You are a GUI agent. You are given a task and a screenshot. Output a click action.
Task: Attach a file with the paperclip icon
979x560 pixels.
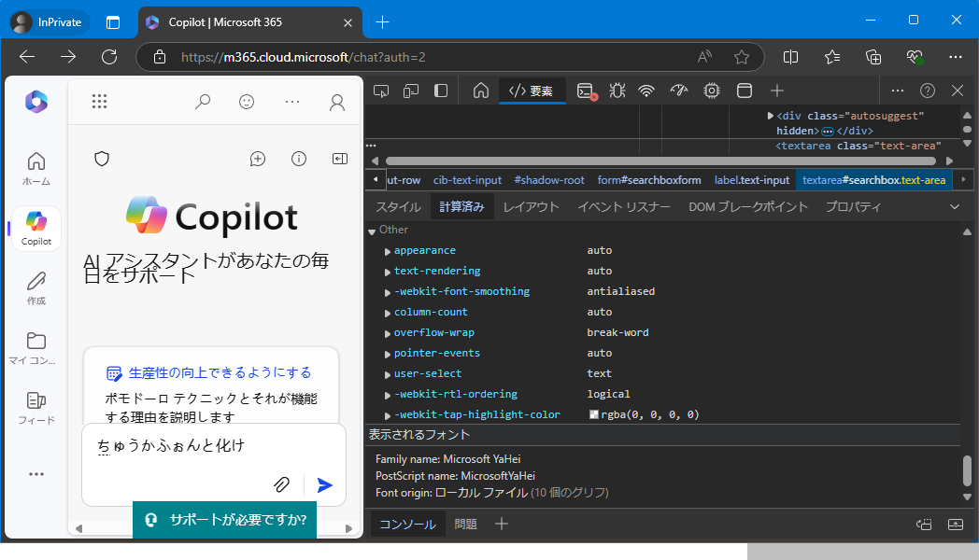(x=281, y=484)
